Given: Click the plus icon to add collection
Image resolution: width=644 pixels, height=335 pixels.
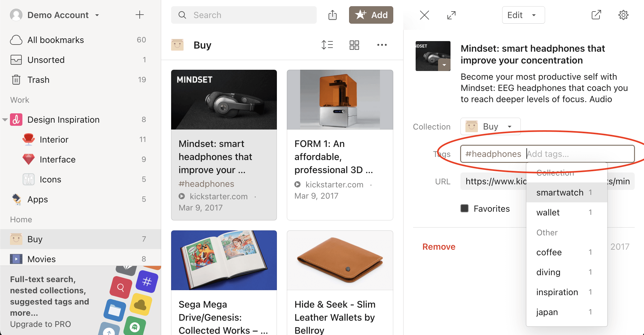Looking at the screenshot, I should (x=140, y=15).
